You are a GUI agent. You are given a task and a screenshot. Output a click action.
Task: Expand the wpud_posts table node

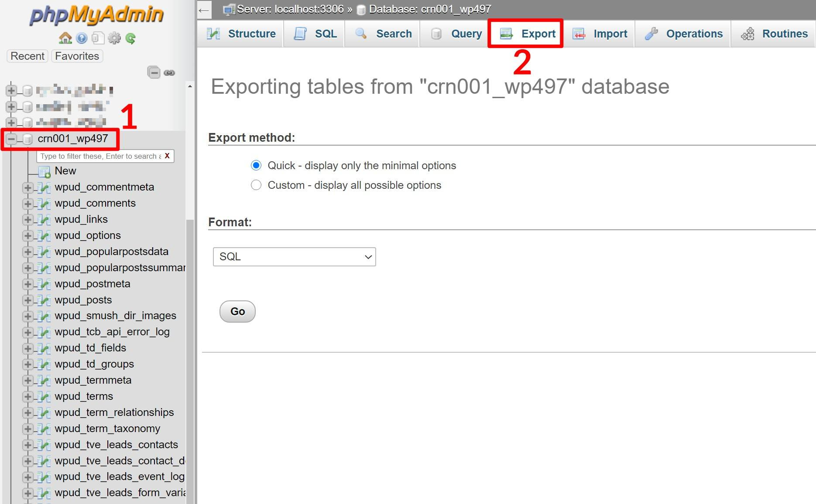(x=27, y=300)
